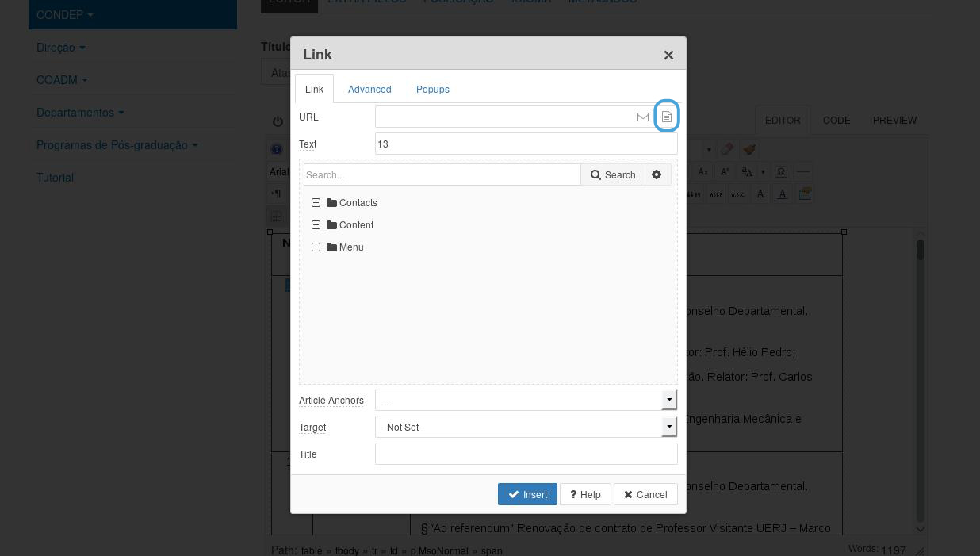
Task: Insert special character with Omega icon
Action: [x=781, y=171]
